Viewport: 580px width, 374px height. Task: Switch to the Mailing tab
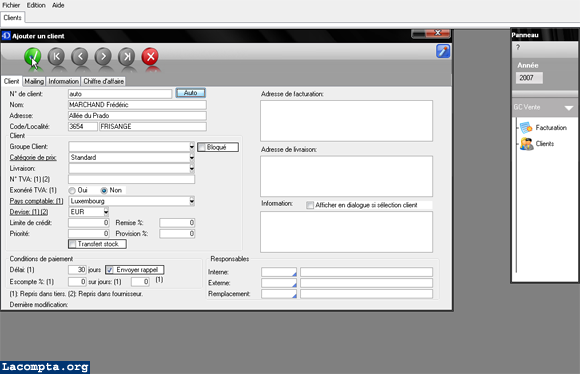click(34, 81)
